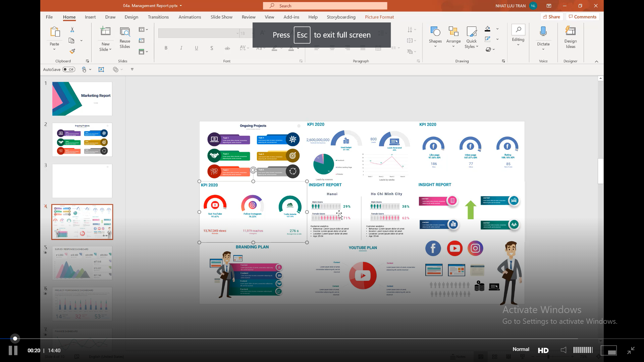Click the Italic button
Image resolution: width=644 pixels, height=362 pixels.
(x=181, y=48)
